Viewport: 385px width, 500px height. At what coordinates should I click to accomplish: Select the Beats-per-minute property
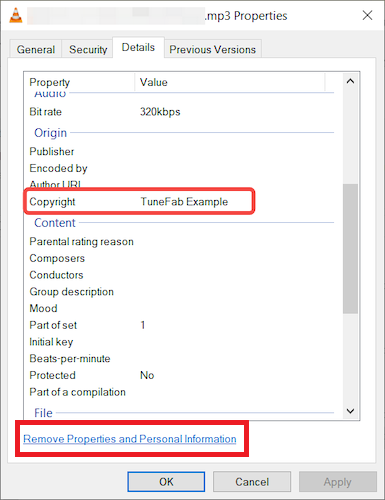coord(70,359)
